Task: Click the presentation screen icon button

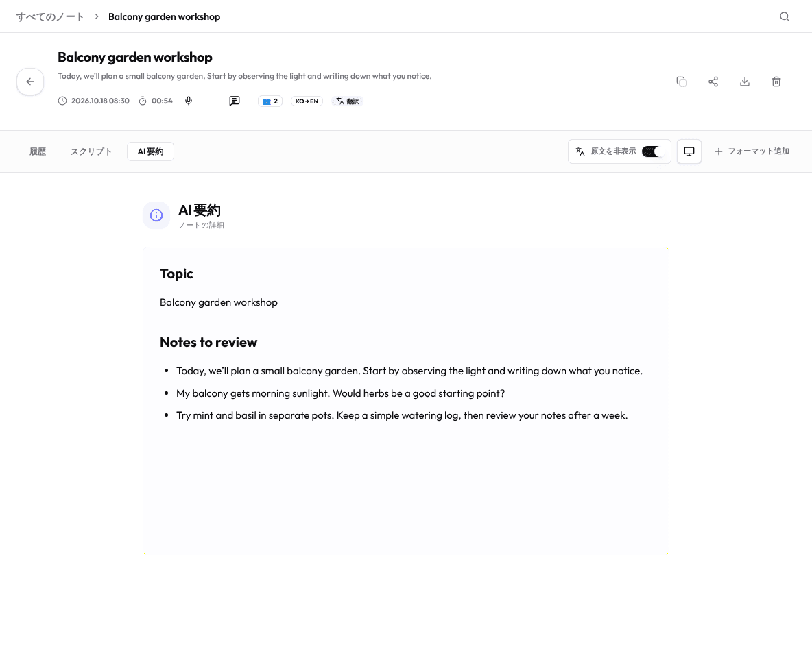Action: (689, 151)
